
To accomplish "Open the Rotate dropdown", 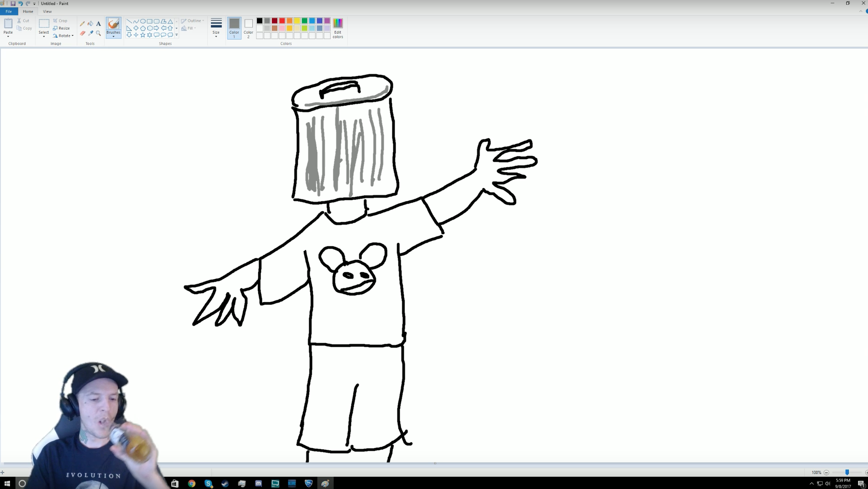I will [x=63, y=35].
